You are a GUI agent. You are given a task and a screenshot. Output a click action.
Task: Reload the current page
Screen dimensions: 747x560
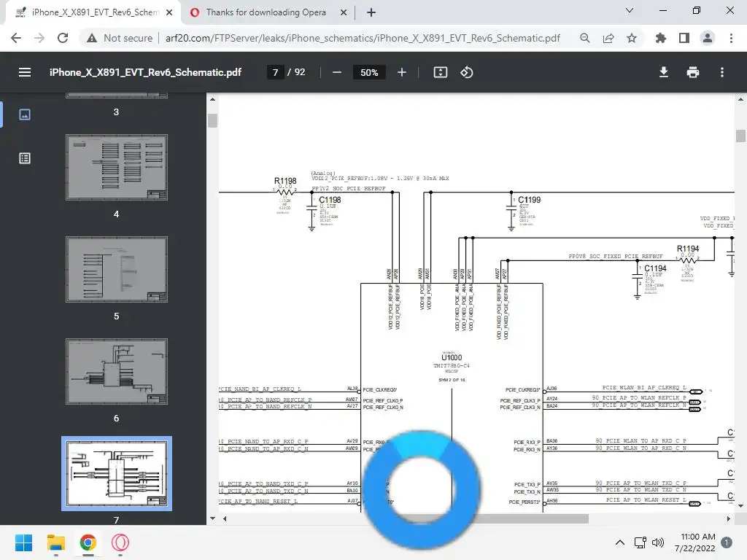click(x=63, y=38)
